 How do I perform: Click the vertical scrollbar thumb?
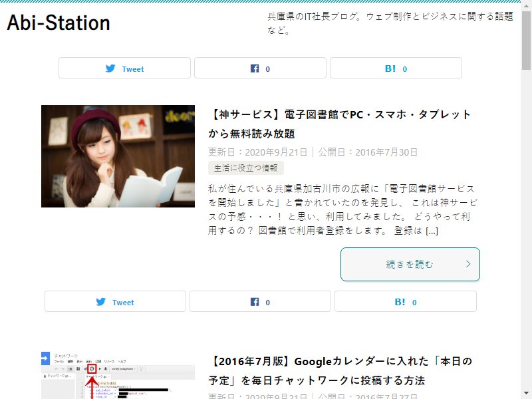tap(526, 40)
